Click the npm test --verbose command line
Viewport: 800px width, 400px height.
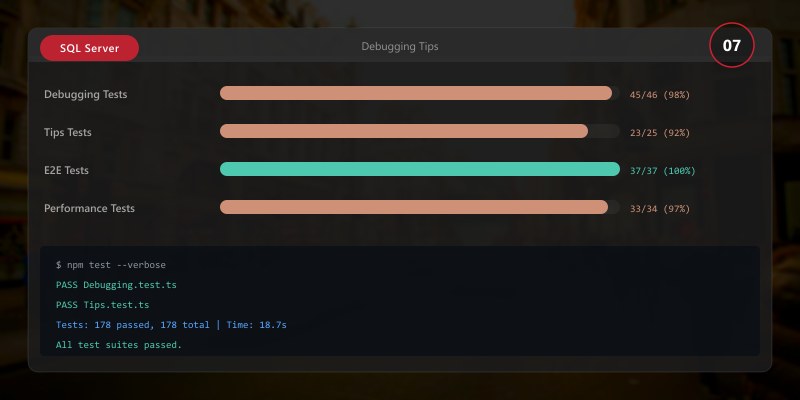[111, 265]
